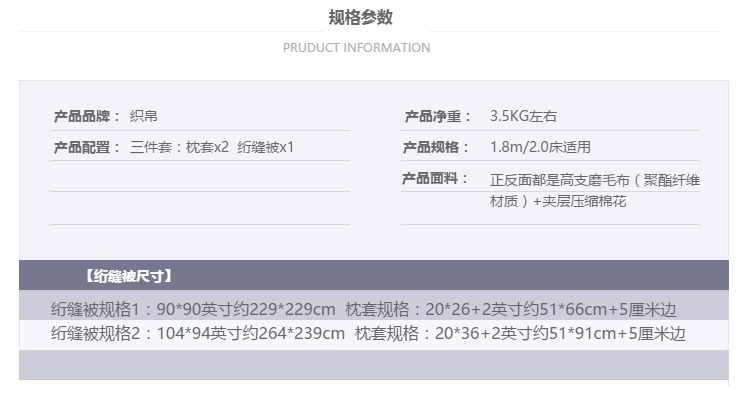Viewport: 750px width, 411px height.
Task: Click the empty bottom gray table row
Action: click(x=374, y=365)
